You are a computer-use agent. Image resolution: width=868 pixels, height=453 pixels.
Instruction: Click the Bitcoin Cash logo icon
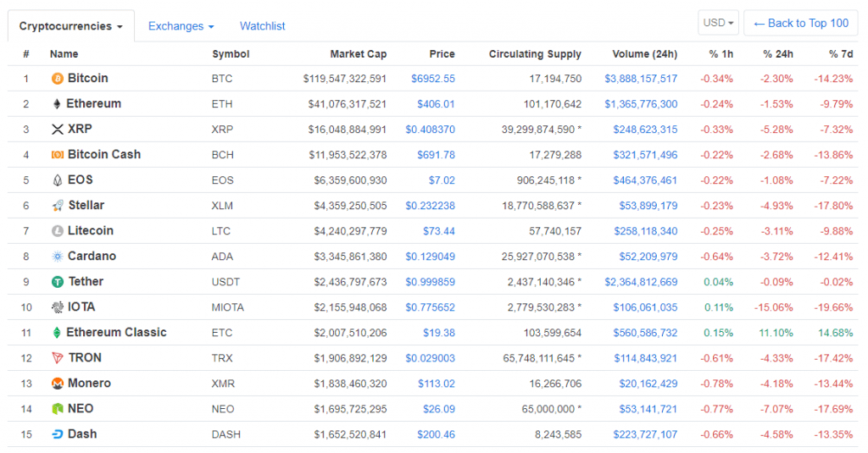click(58, 155)
